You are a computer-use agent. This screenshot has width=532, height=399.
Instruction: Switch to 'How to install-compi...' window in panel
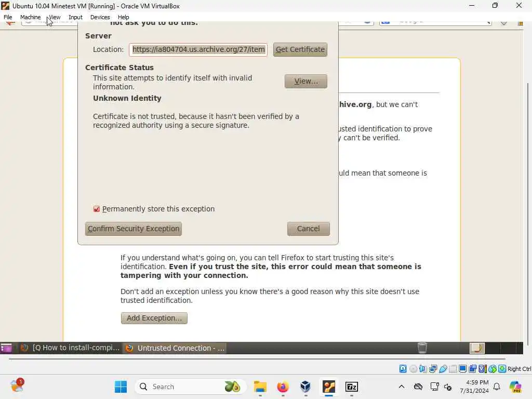click(70, 348)
